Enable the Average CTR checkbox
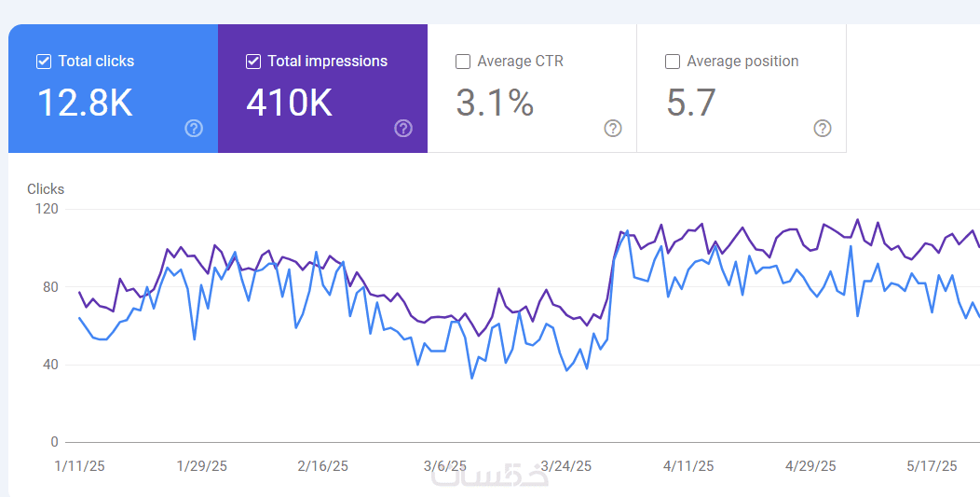Screen dimensions: 980x497 pos(462,62)
